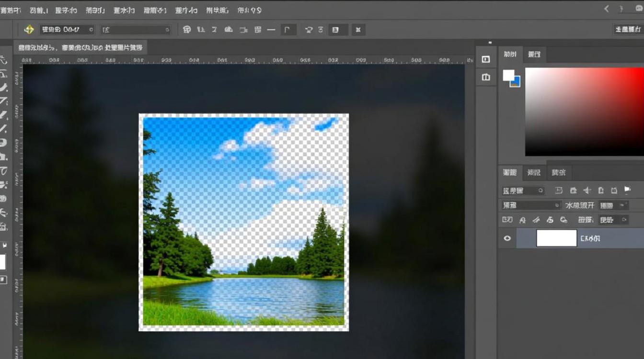Click the X icon ending the options bar
644x359 pixels.
[x=358, y=30]
